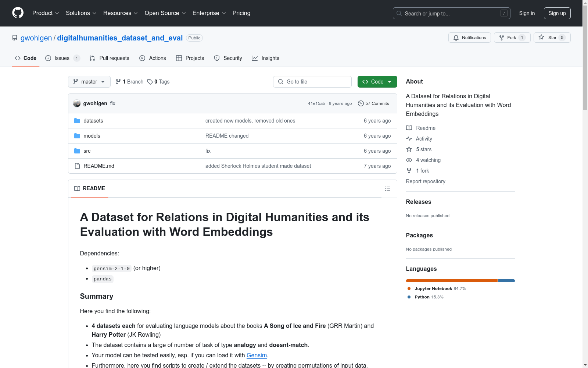This screenshot has width=588, height=368.
Task: Click the bell icon in Notifications
Action: pos(456,38)
